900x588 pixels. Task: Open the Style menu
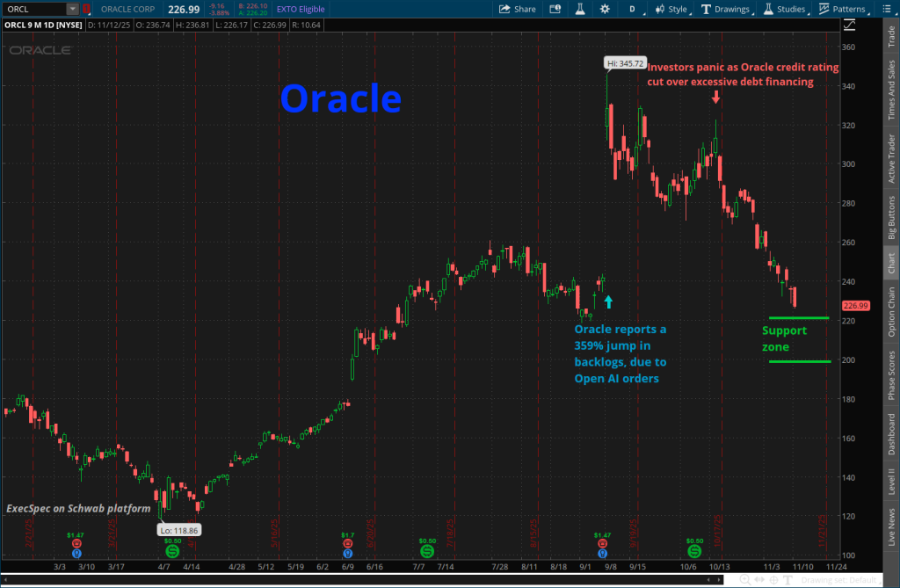pos(672,9)
